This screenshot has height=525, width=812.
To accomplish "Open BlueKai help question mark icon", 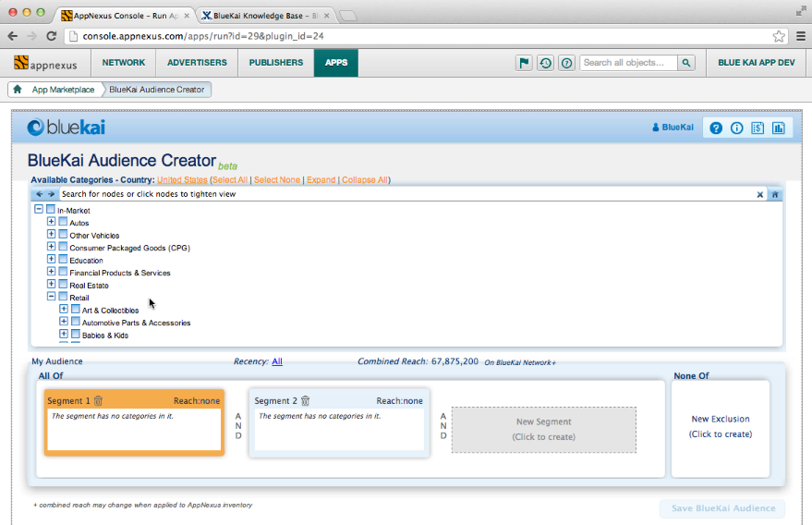I will click(716, 128).
